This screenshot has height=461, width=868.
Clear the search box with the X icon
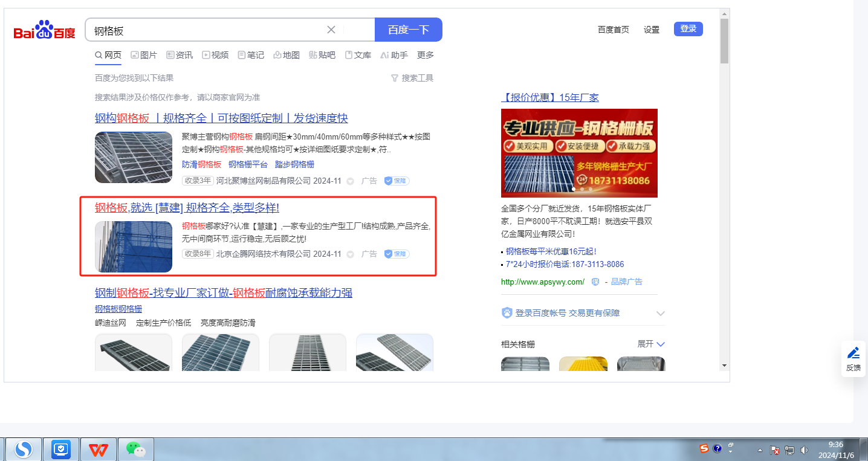[x=331, y=30]
